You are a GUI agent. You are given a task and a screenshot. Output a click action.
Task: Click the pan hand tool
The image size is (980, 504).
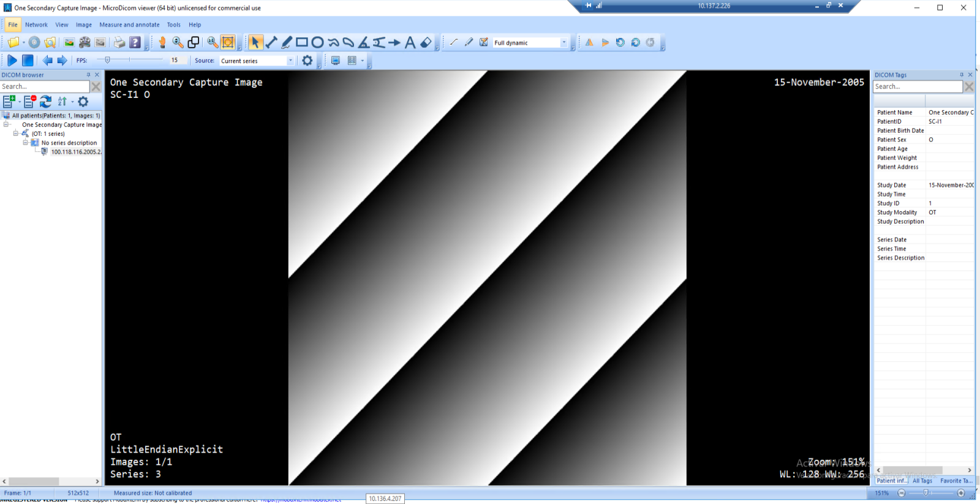pyautogui.click(x=162, y=42)
